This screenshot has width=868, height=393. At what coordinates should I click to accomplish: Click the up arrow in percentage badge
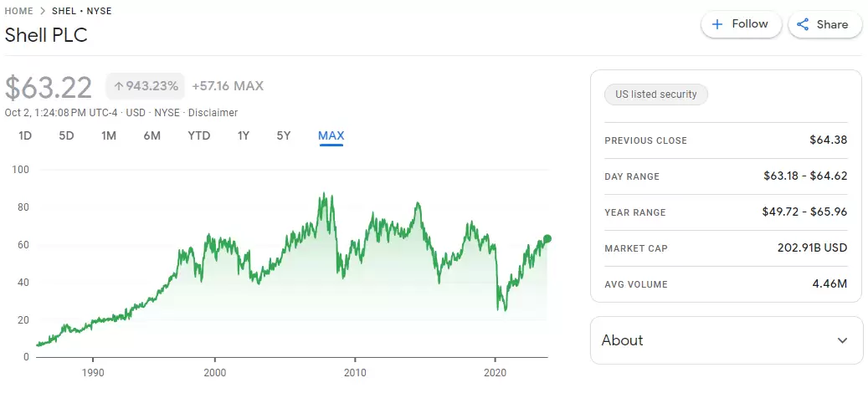[x=119, y=86]
